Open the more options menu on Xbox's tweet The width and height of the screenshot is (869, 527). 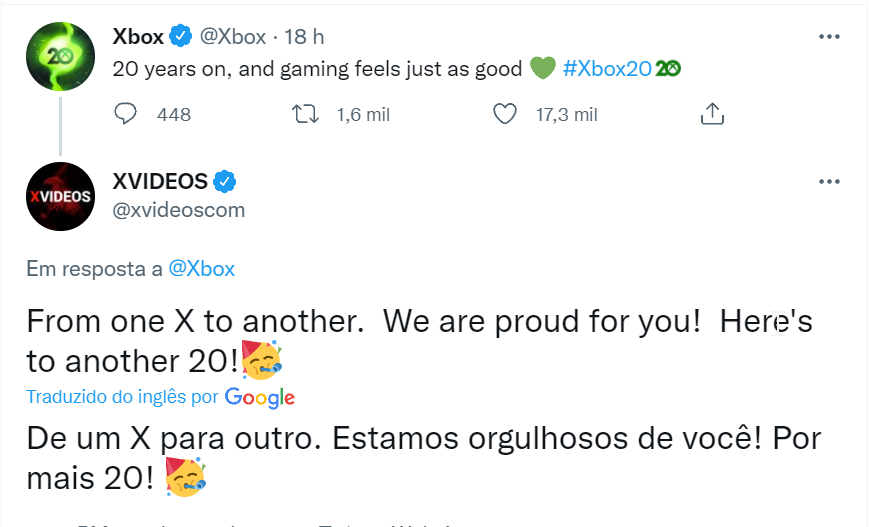pyautogui.click(x=829, y=36)
